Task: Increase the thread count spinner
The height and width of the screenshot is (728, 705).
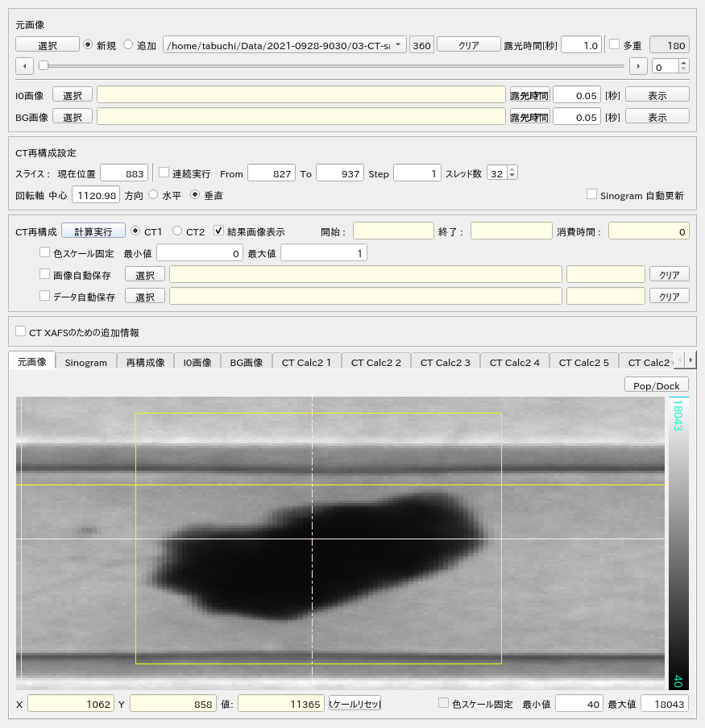Action: [x=512, y=170]
